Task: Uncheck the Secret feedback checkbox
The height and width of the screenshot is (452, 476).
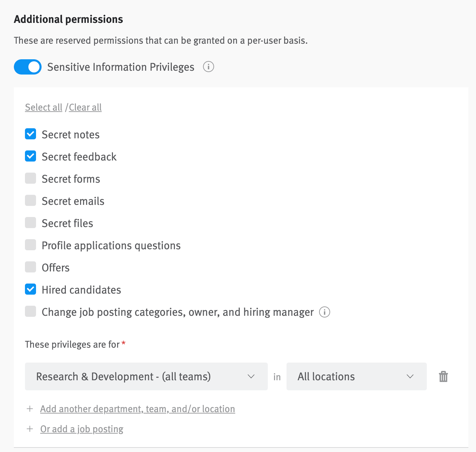Action: 30,156
